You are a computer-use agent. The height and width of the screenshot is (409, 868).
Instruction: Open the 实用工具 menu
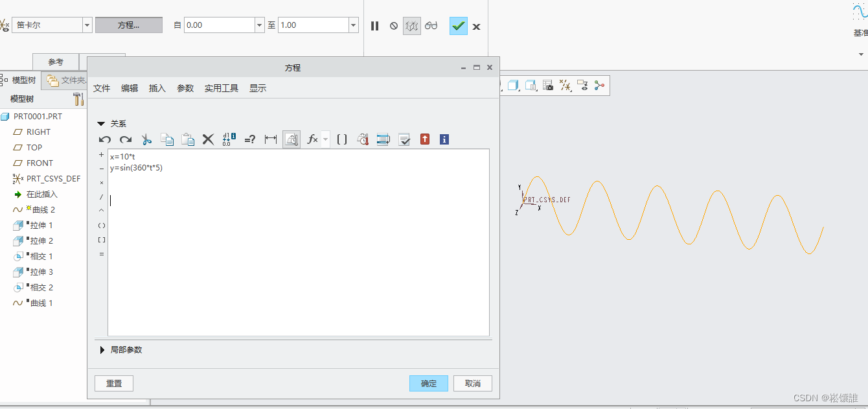(x=222, y=88)
